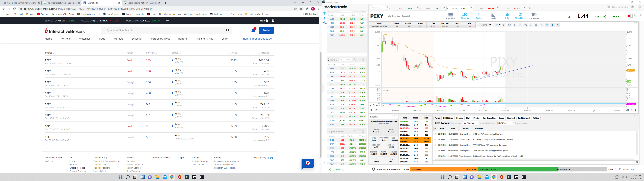
Task: Enable the Previous day checkbox
Action: pyautogui.click(x=617, y=169)
